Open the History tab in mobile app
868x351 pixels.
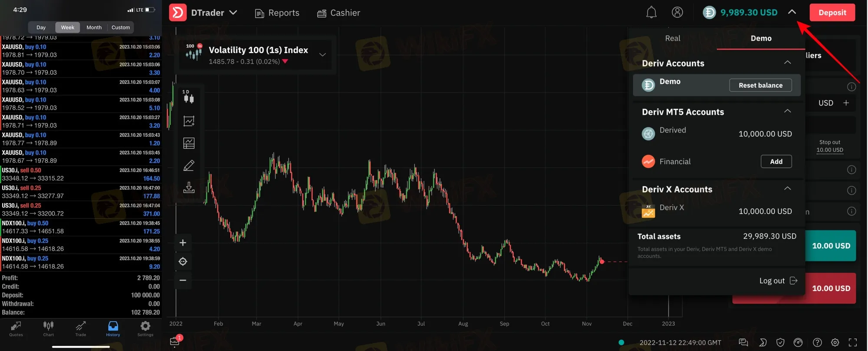click(x=113, y=329)
